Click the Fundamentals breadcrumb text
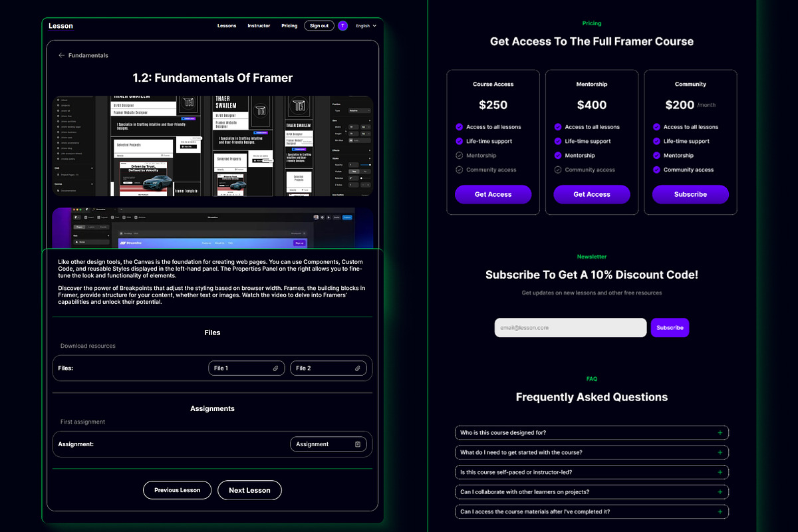Image resolution: width=798 pixels, height=532 pixels. (88, 55)
